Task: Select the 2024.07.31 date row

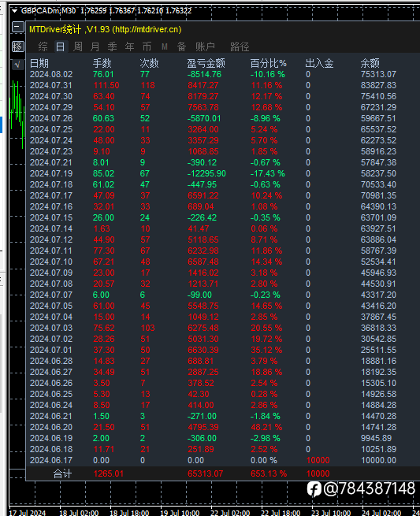Action: click(51, 86)
